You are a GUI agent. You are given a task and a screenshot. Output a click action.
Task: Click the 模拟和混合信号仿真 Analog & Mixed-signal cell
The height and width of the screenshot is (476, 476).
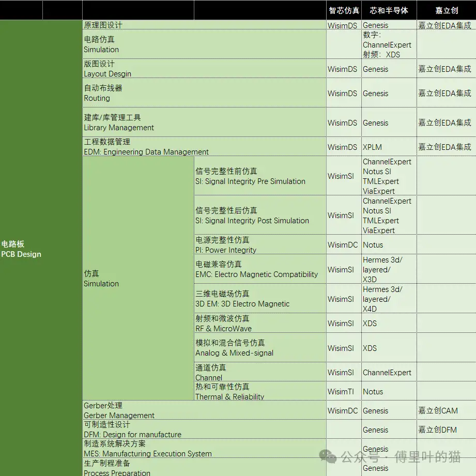[260, 348]
